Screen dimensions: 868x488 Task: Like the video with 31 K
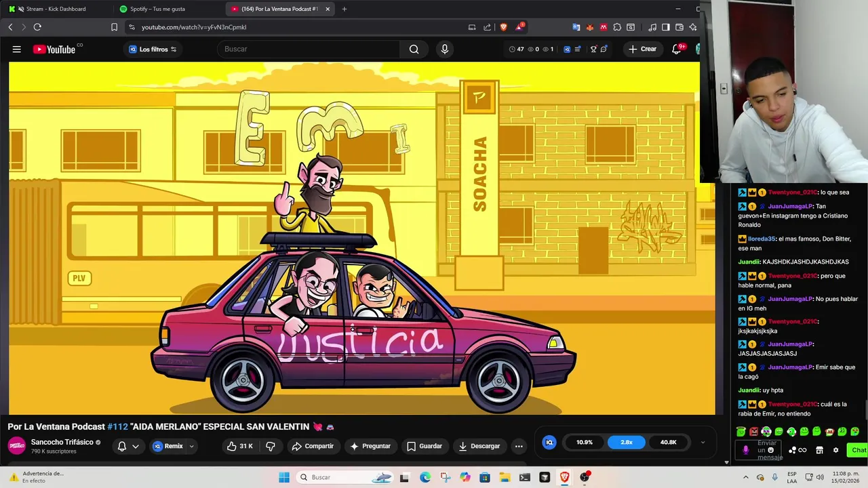tap(240, 446)
